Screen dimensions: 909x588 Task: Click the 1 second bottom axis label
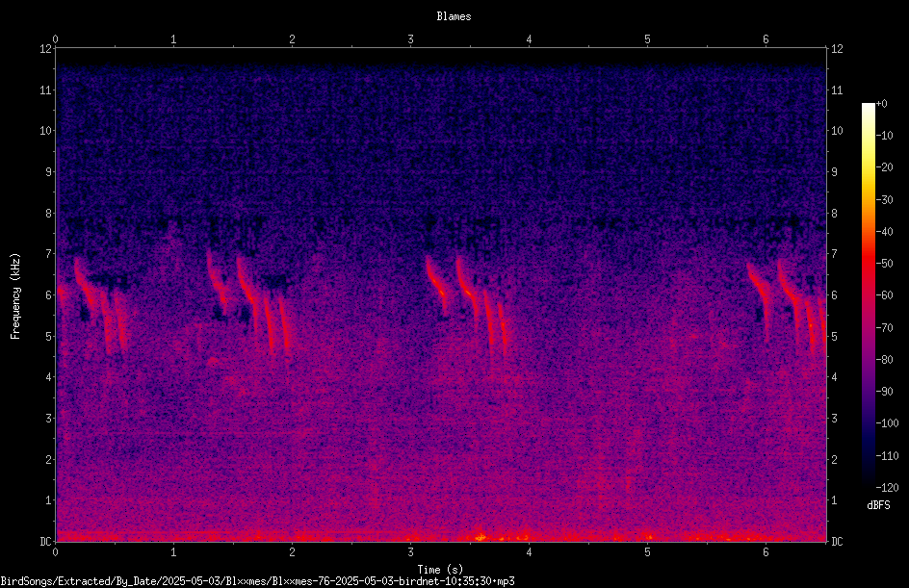pyautogui.click(x=173, y=552)
